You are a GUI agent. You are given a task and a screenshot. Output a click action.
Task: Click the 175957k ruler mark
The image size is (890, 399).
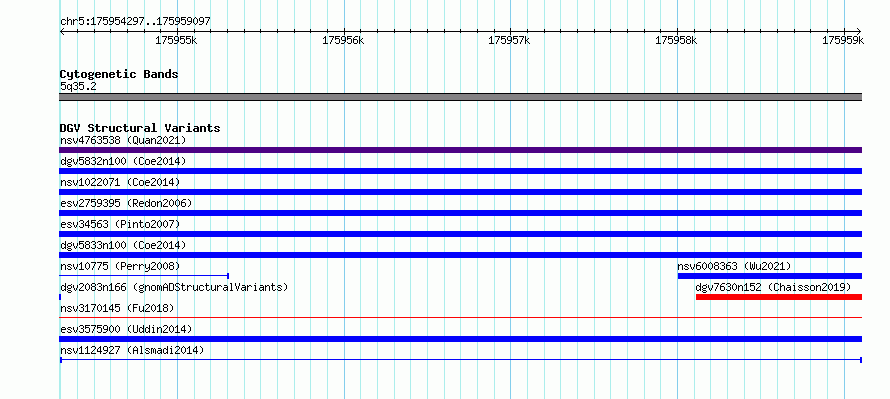click(x=509, y=41)
